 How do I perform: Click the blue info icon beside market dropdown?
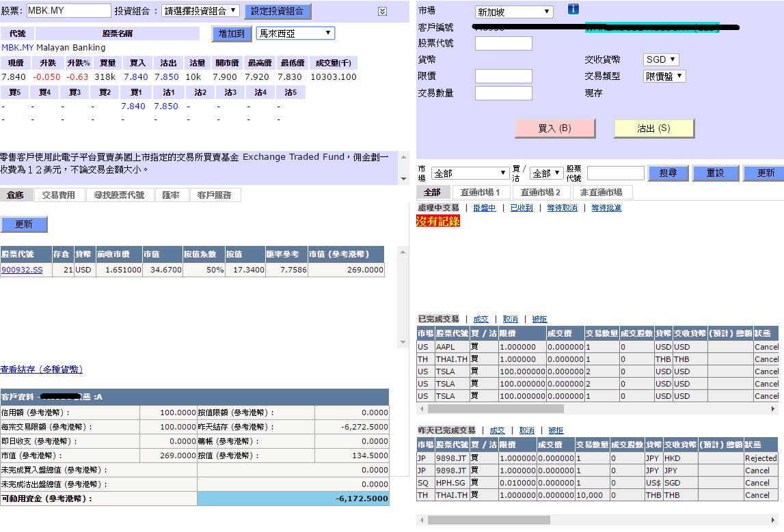pyautogui.click(x=573, y=10)
